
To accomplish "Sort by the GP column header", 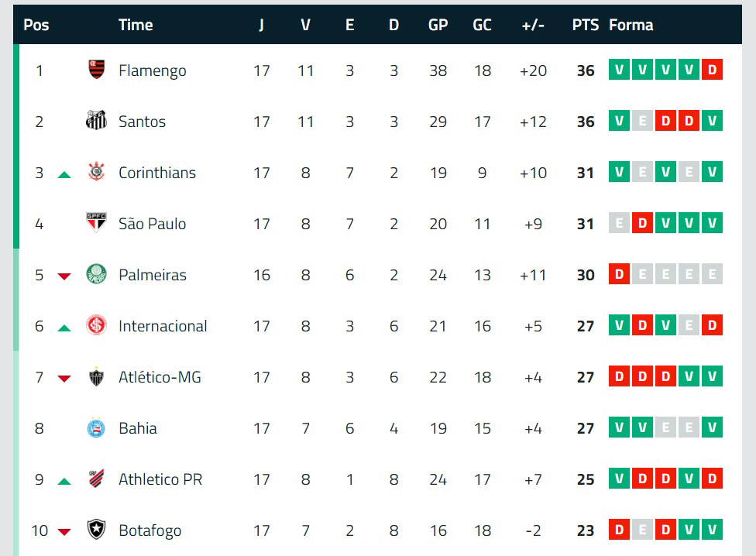I will pos(438,25).
